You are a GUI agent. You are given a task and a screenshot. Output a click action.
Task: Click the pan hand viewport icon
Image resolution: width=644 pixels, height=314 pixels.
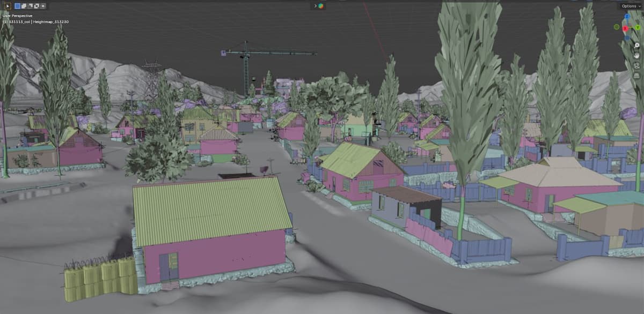pyautogui.click(x=636, y=55)
